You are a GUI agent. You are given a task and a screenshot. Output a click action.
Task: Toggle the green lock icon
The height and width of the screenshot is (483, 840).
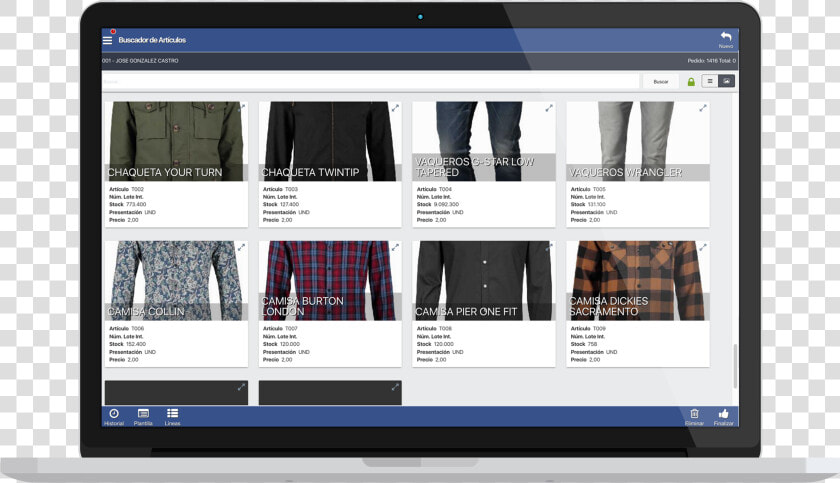[691, 81]
